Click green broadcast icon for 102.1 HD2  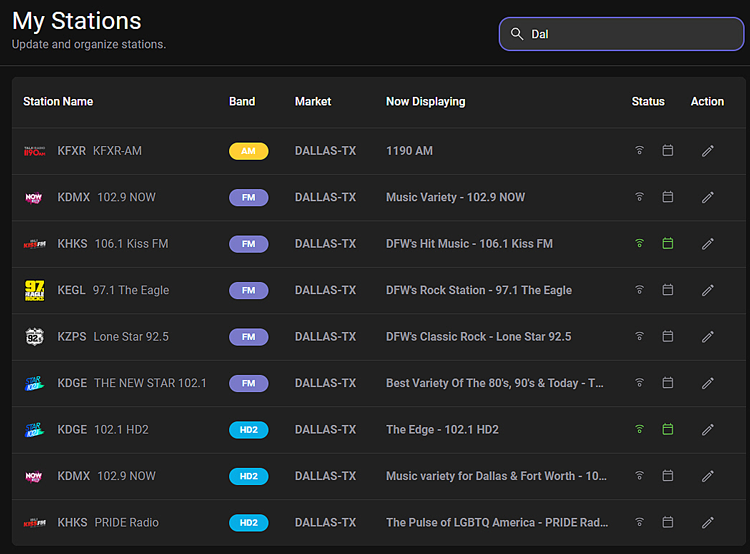click(x=640, y=429)
